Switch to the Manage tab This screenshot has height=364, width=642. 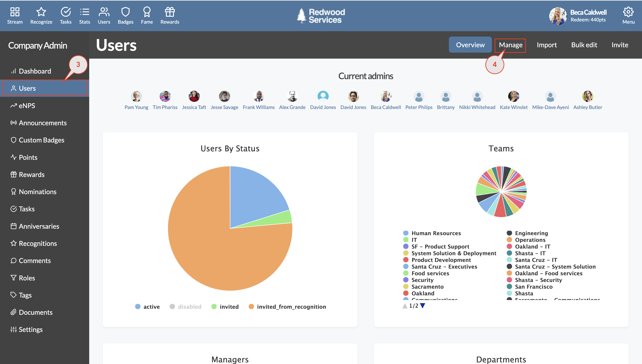[510, 45]
